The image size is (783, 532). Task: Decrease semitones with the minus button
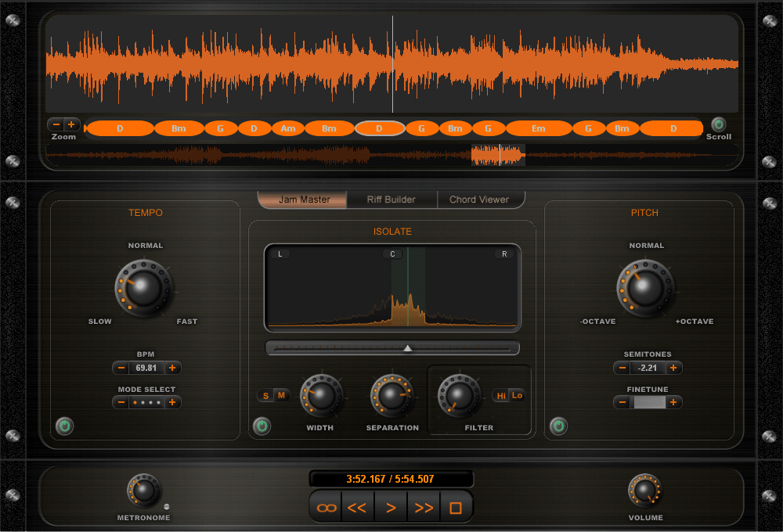622,368
